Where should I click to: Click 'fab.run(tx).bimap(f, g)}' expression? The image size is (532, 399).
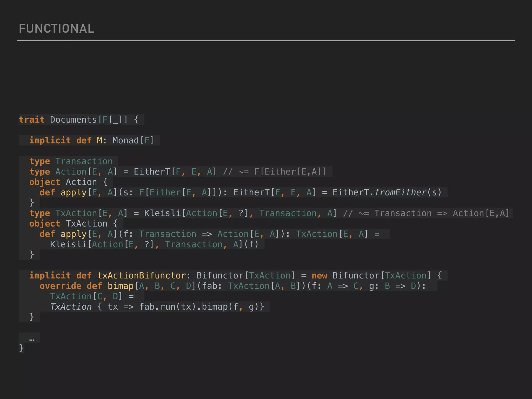pyautogui.click(x=202, y=307)
